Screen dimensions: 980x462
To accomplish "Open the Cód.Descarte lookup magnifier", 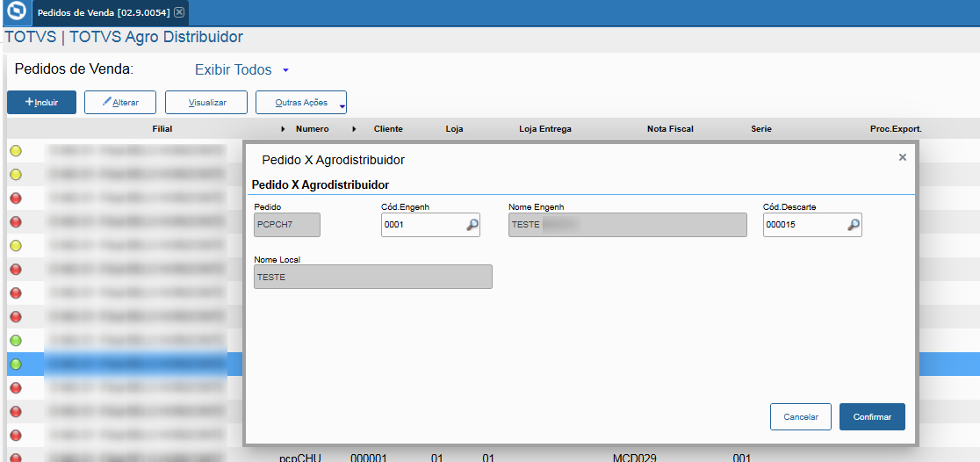I will 854,225.
